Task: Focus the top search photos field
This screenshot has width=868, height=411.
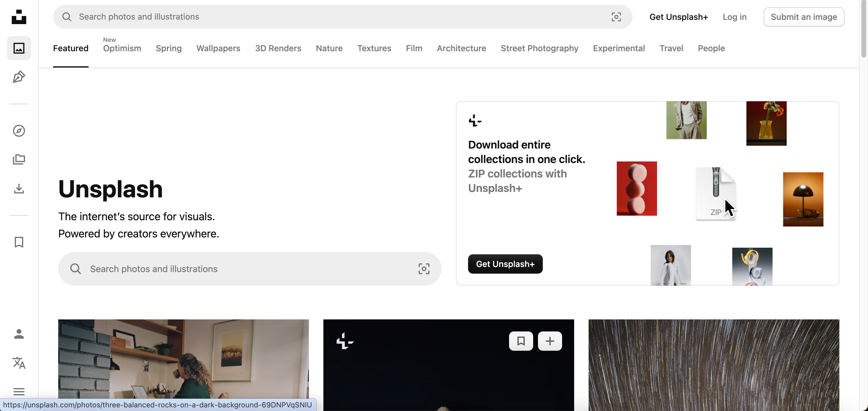Action: [342, 17]
